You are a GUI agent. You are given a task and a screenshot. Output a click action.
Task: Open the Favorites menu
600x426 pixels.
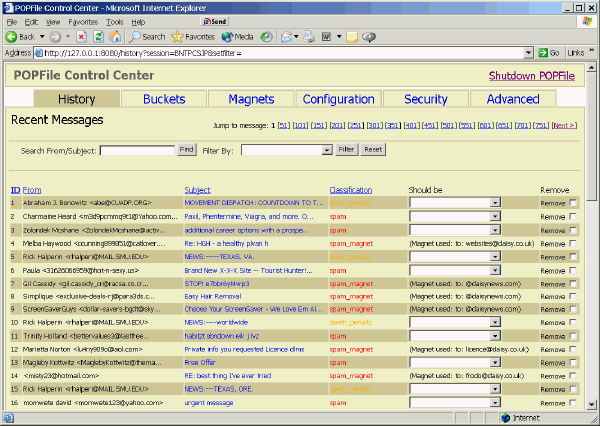pos(83,22)
